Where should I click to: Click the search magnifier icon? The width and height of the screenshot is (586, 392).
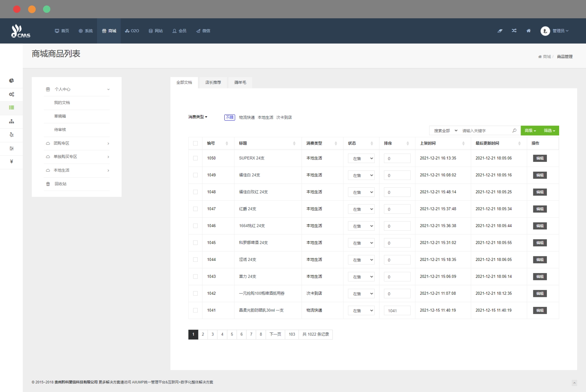(x=514, y=130)
